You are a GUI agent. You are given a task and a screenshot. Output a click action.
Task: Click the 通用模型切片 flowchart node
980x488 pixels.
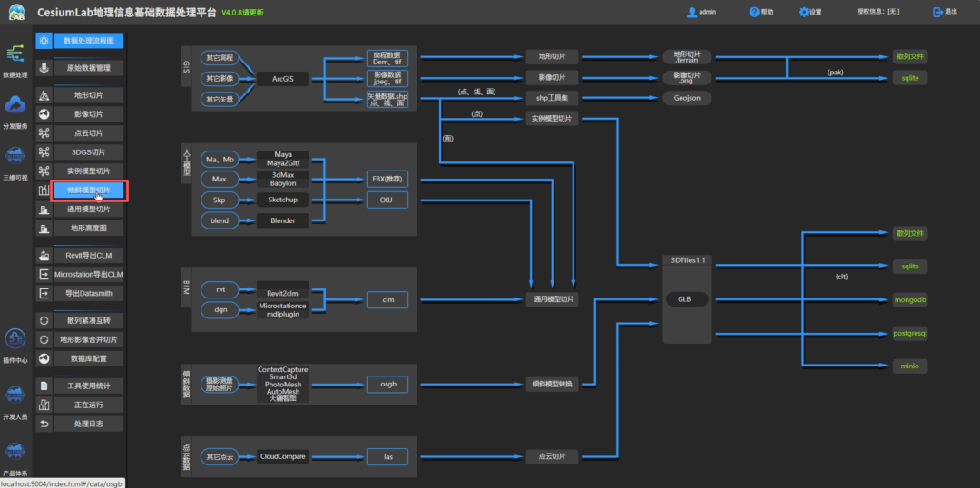click(552, 300)
